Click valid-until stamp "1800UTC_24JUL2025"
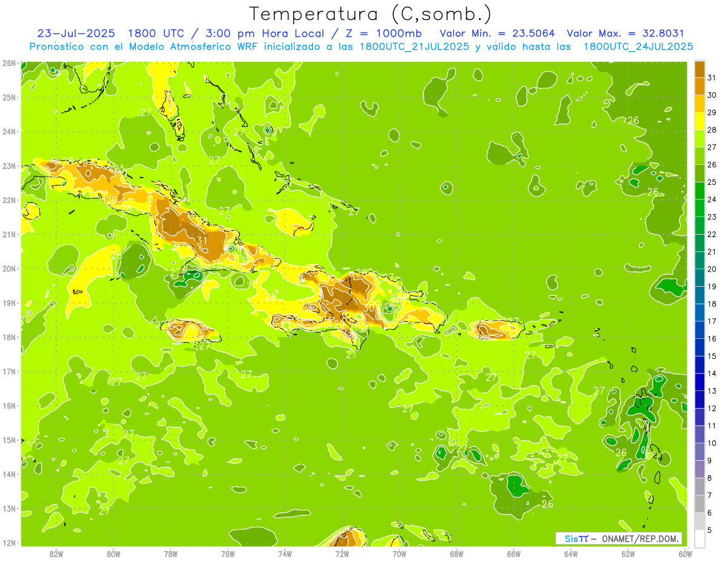The width and height of the screenshot is (728, 562). [638, 47]
